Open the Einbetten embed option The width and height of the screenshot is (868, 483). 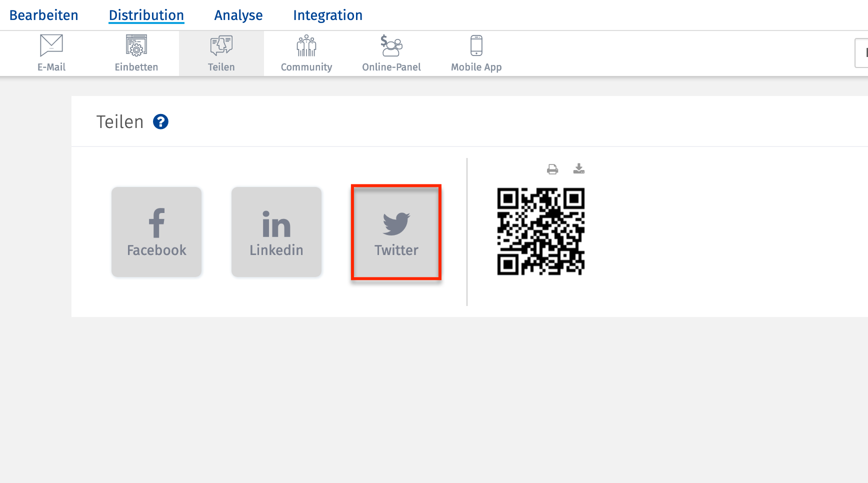[136, 52]
